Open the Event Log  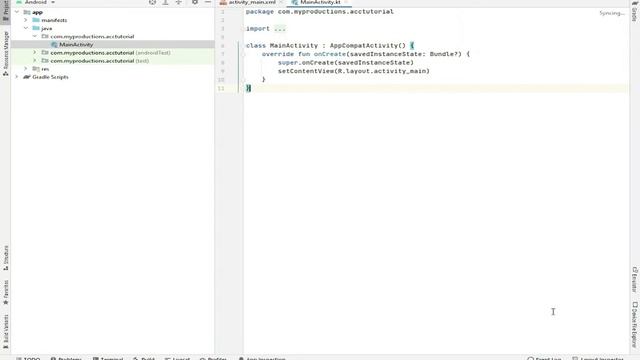coord(544,358)
